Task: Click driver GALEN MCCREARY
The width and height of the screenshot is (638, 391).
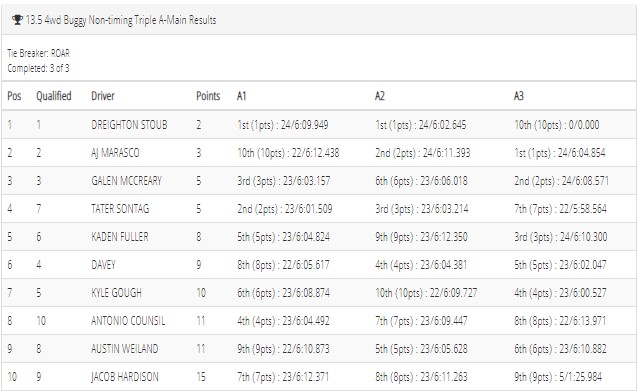Action: click(x=126, y=181)
